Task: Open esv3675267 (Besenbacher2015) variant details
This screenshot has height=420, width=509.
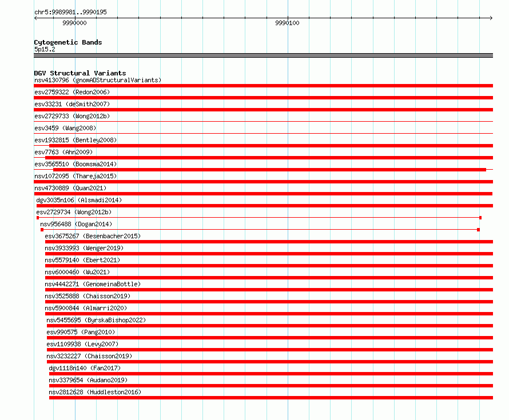Action: pyautogui.click(x=93, y=236)
